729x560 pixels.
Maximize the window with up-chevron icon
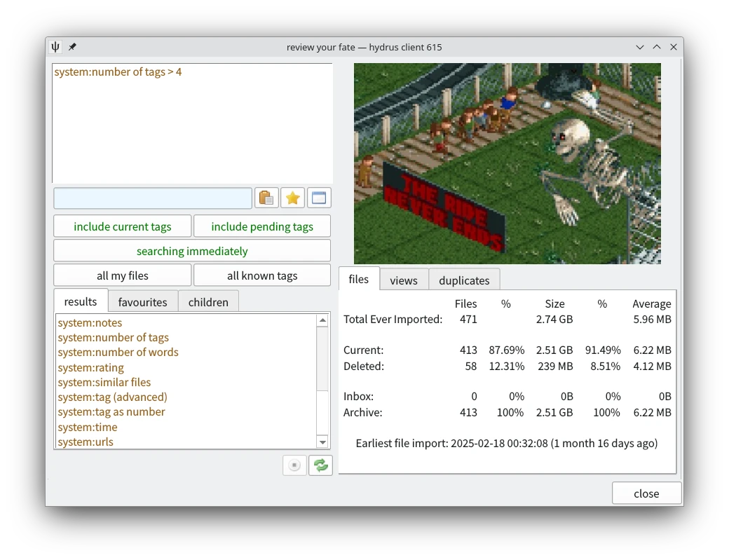pos(657,47)
